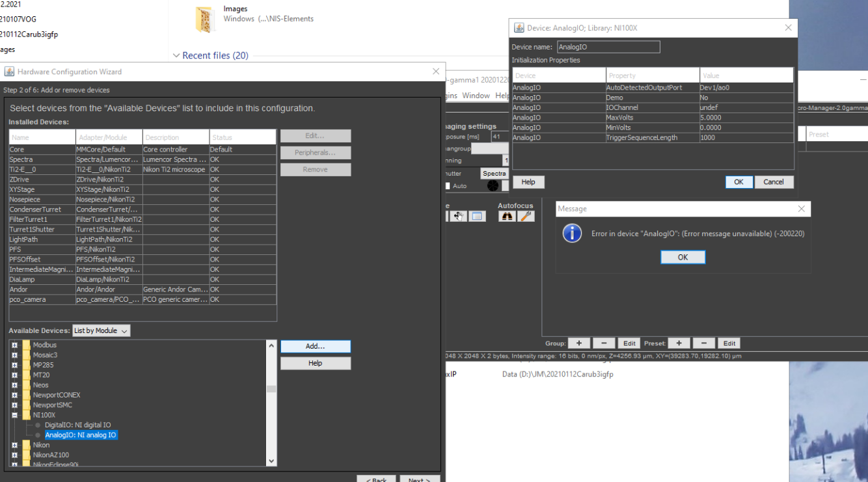
Task: Cancel the AnalogIO device dialog
Action: (774, 181)
